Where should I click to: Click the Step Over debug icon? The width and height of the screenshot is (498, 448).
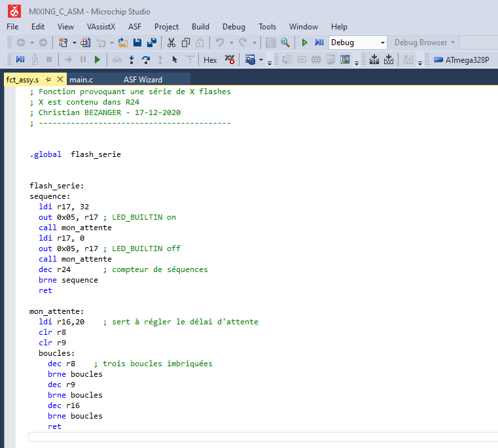point(146,60)
